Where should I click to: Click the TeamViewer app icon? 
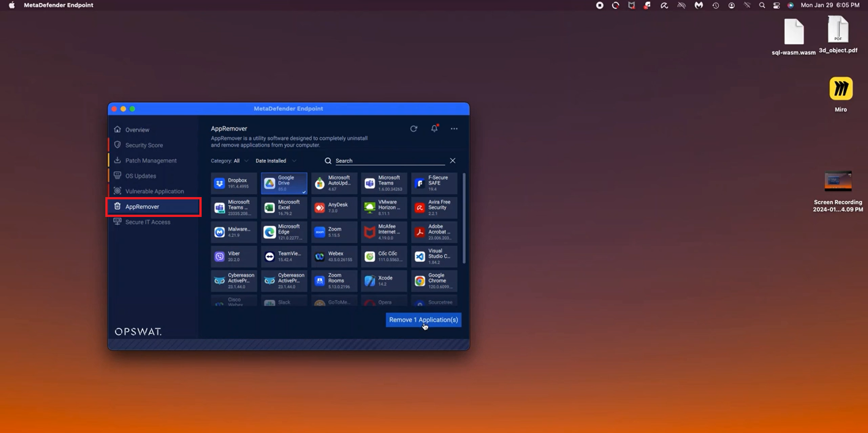(269, 257)
